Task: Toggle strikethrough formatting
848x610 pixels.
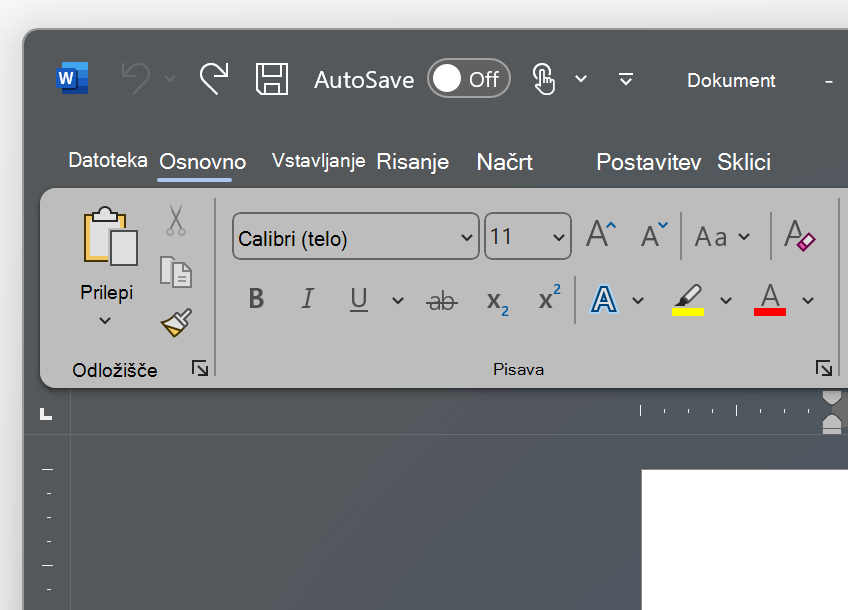Action: pos(442,301)
